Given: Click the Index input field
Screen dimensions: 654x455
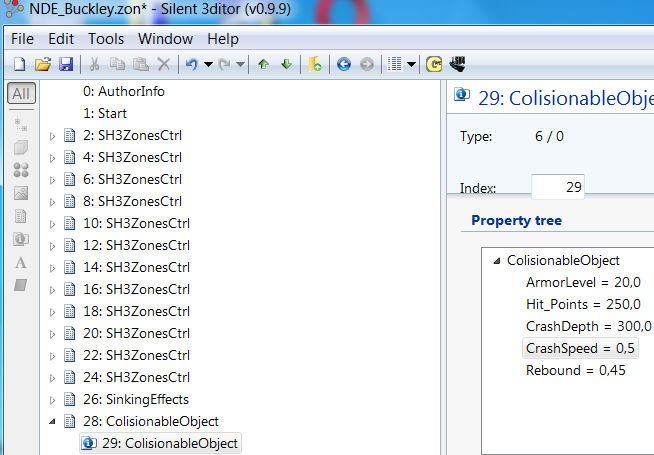Looking at the screenshot, I should [557, 187].
